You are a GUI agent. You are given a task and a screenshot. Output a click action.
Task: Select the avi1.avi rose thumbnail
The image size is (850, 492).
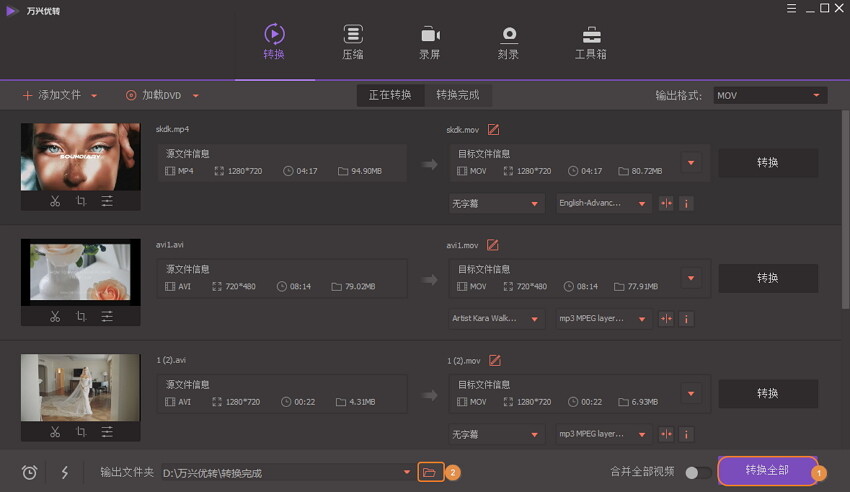tap(80, 272)
